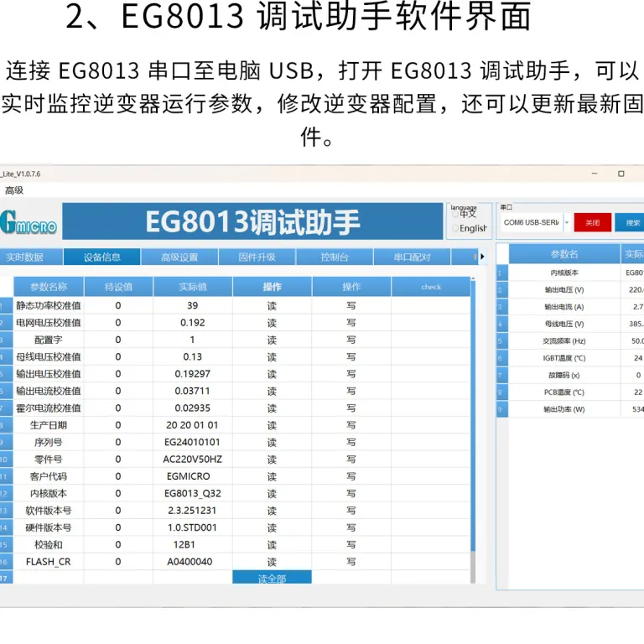Switch to the 实时数据 tab
This screenshot has height=644, width=644.
pos(31,257)
